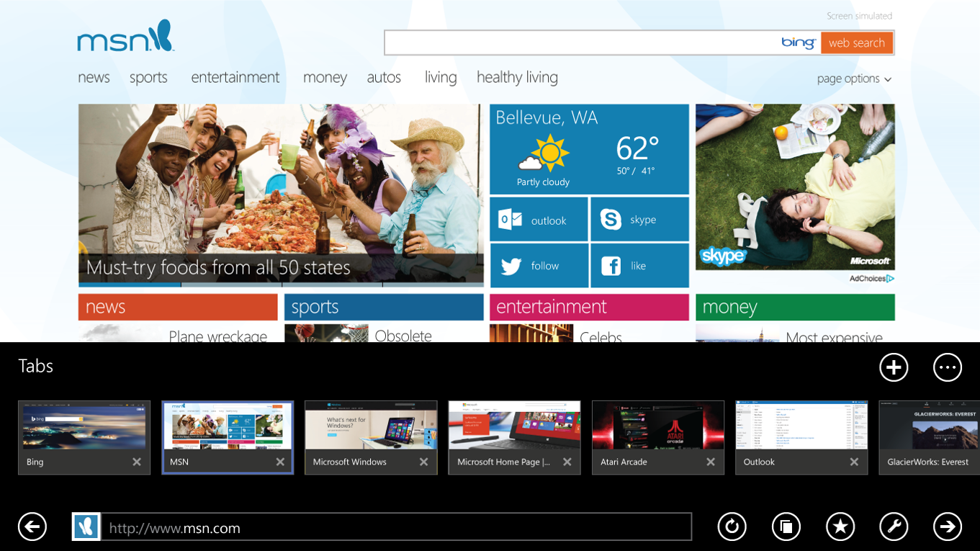The width and height of the screenshot is (980, 551).
Task: Open autos in top navigation
Action: pyautogui.click(x=384, y=77)
